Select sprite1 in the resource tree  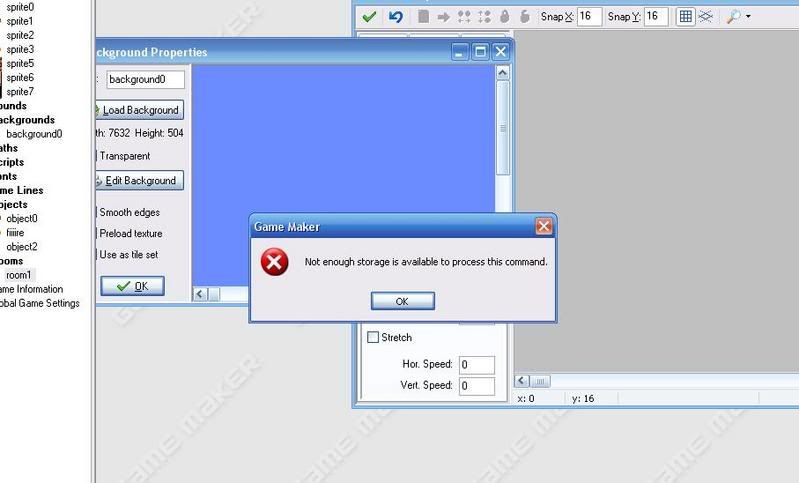20,21
